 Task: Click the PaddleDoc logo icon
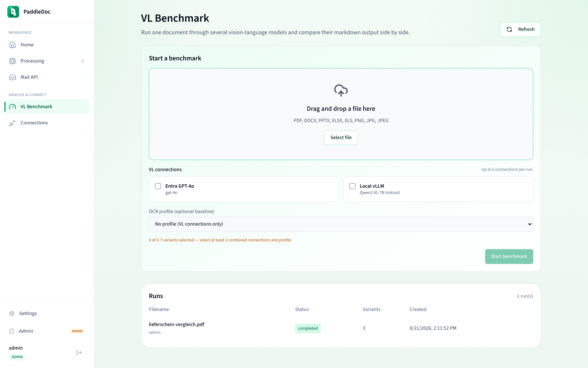tap(13, 12)
